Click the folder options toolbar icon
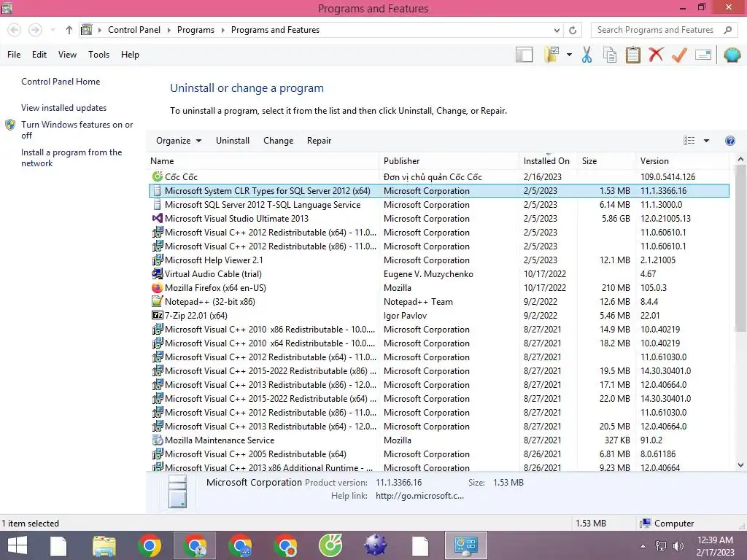The height and width of the screenshot is (560, 747). pyautogui.click(x=551, y=55)
